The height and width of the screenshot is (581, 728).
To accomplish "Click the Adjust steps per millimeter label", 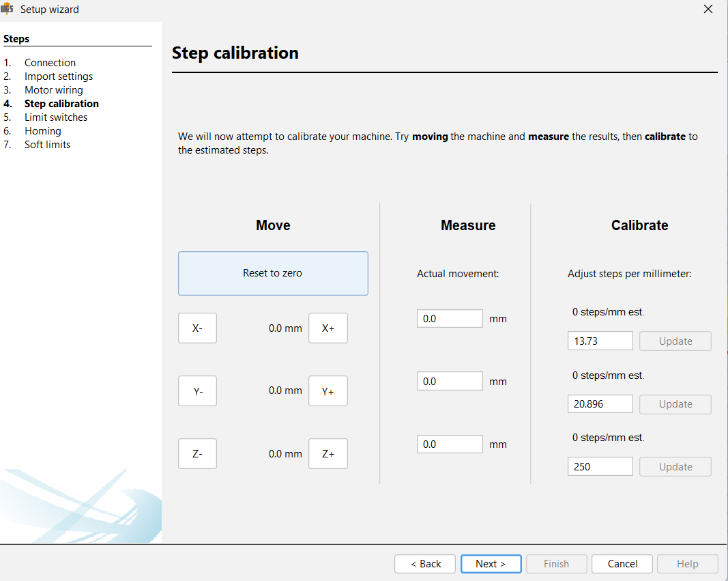I will pos(630,274).
